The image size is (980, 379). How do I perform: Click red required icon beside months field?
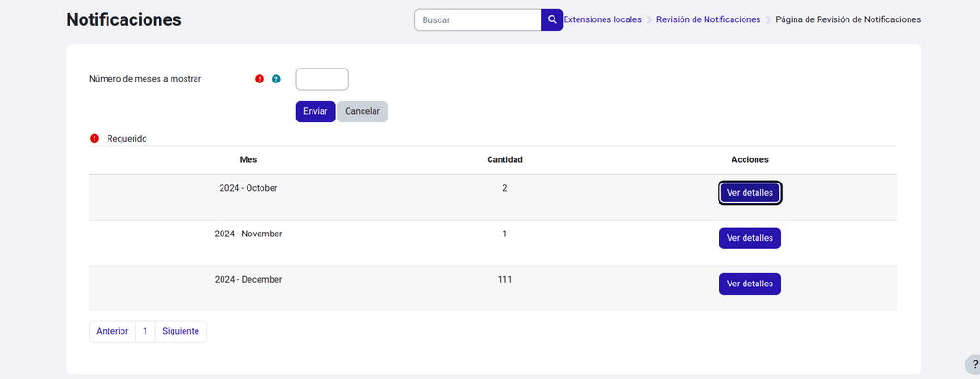[260, 79]
